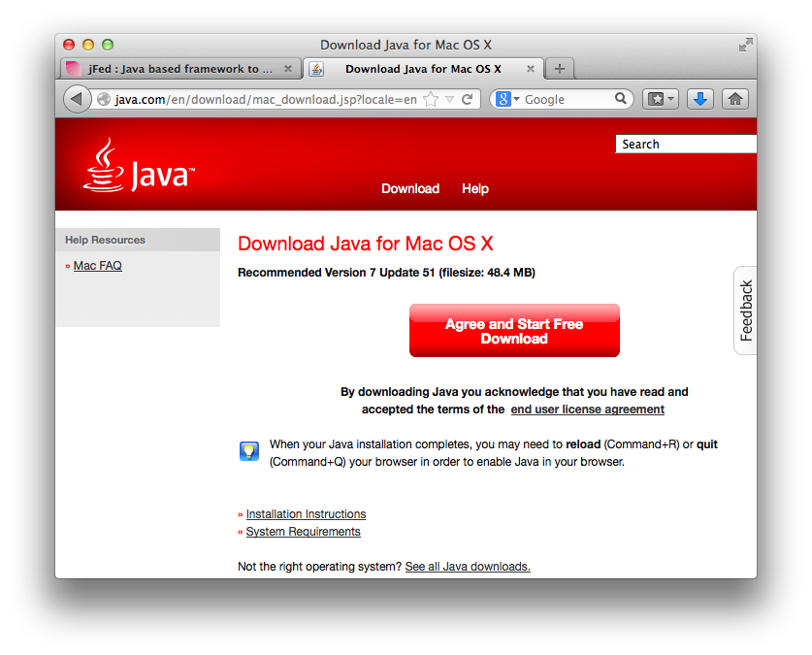The image size is (812, 655).
Task: Open the end user license agreement
Action: tap(587, 409)
